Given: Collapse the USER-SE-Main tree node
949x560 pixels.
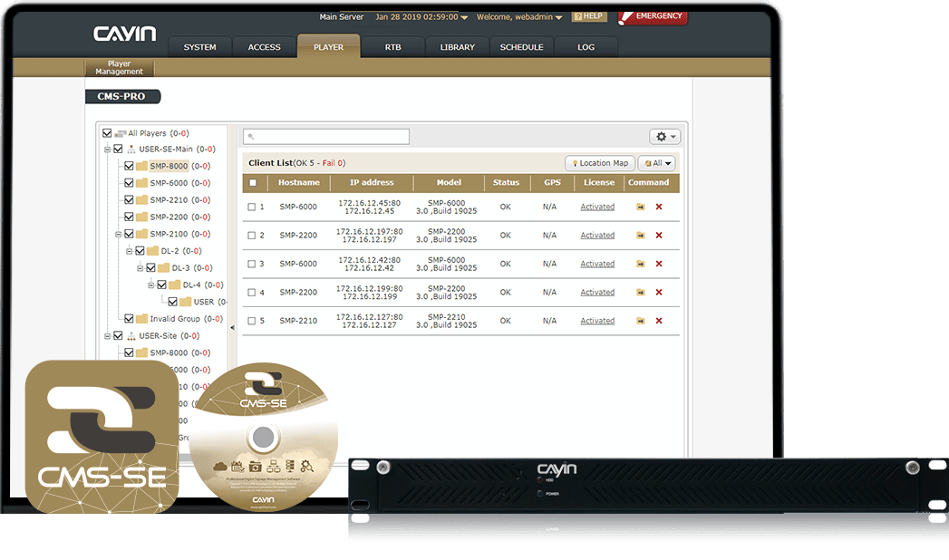Looking at the screenshot, I should [x=107, y=150].
